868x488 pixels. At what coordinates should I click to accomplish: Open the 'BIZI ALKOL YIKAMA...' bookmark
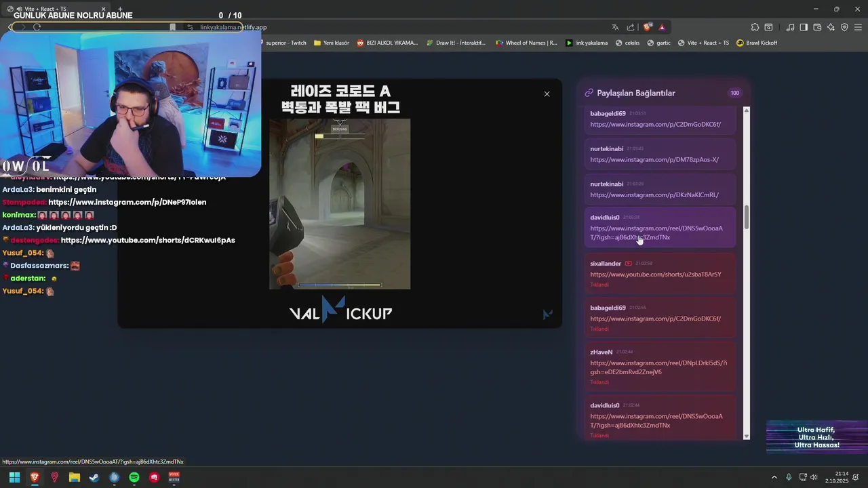click(x=387, y=43)
